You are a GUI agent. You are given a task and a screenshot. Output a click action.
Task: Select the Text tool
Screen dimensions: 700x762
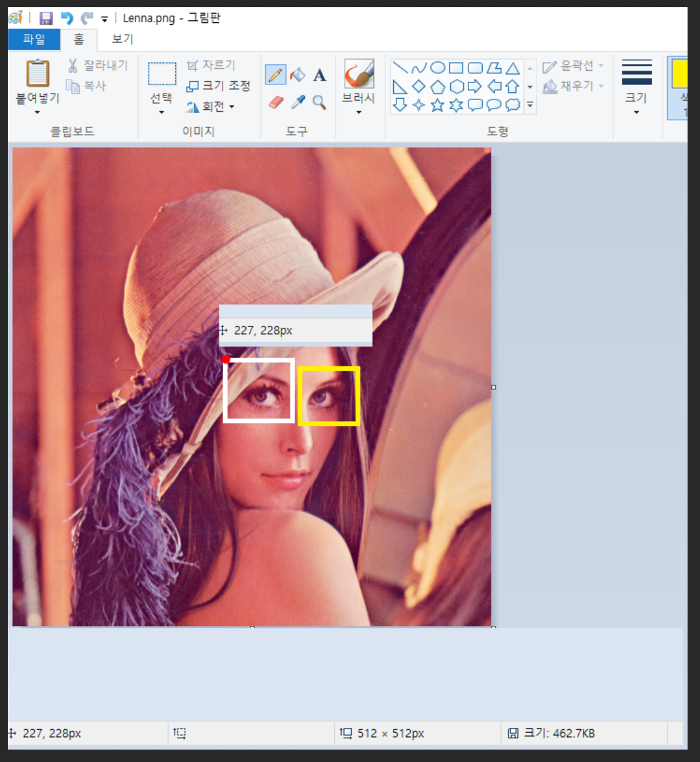click(319, 75)
